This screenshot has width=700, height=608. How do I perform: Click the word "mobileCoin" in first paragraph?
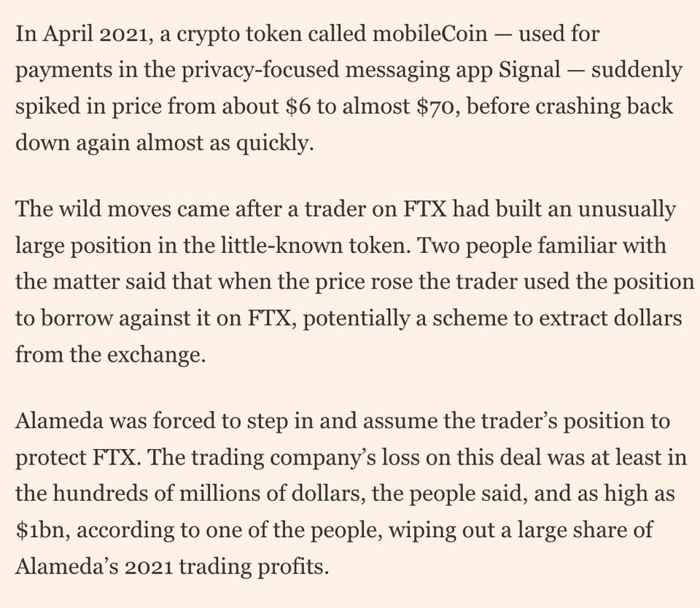(x=429, y=34)
